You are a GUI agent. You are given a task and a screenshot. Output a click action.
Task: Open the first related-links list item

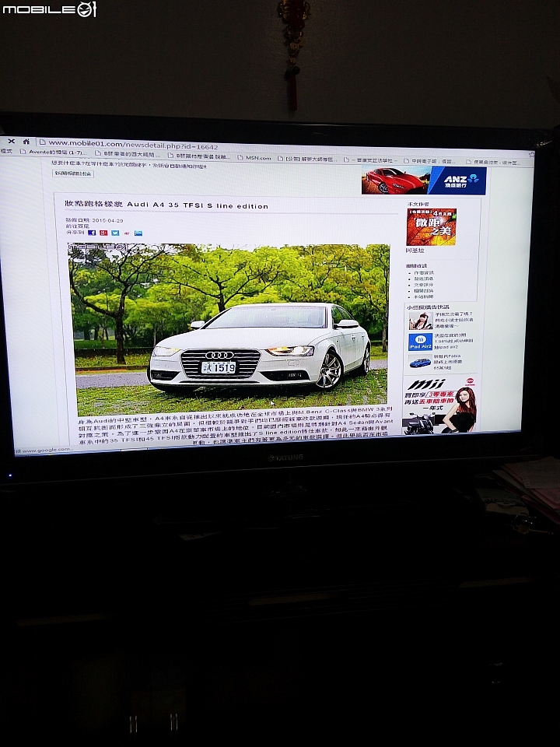(423, 272)
